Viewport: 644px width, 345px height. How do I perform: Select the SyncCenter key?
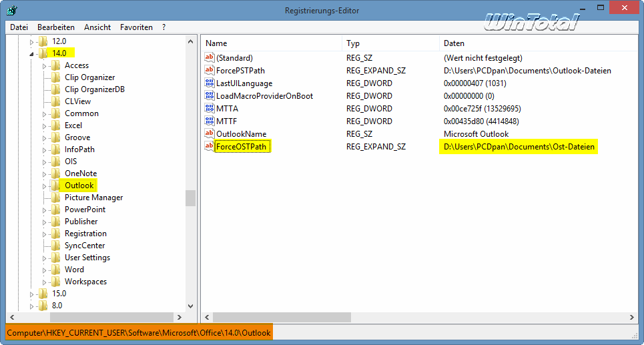pyautogui.click(x=85, y=246)
